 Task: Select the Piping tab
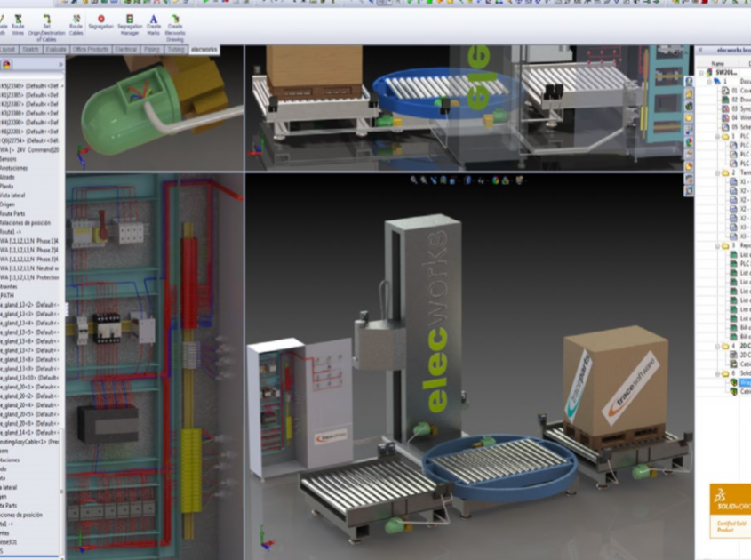click(152, 50)
